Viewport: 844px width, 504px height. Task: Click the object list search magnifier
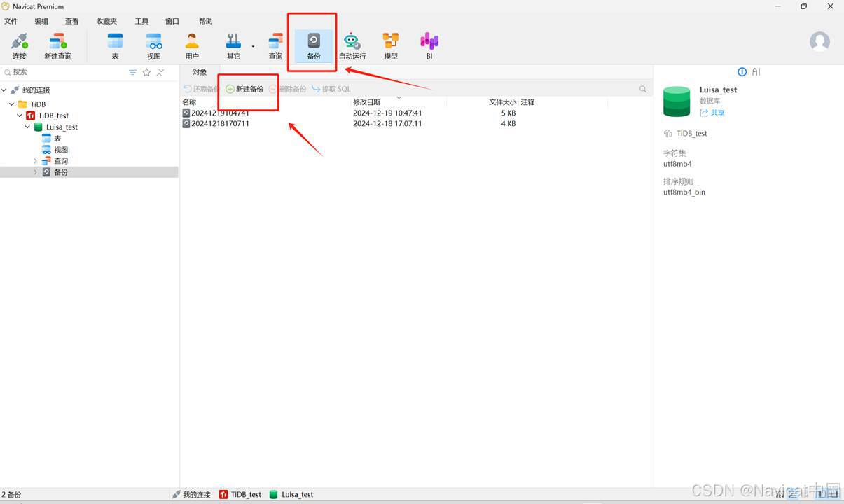point(643,89)
